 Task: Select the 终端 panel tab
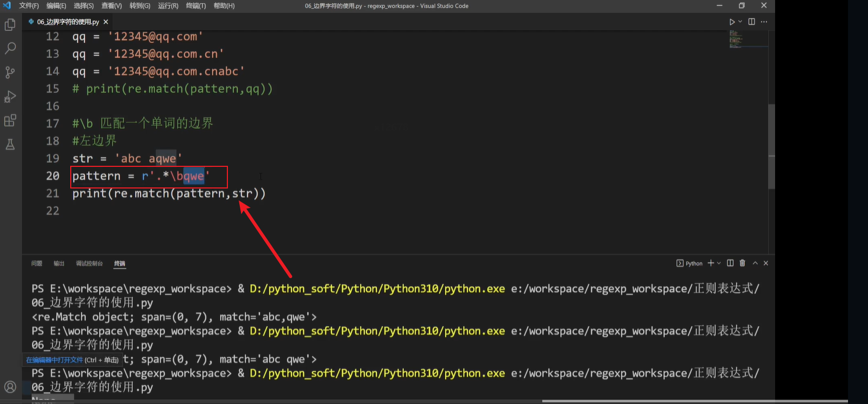point(120,264)
